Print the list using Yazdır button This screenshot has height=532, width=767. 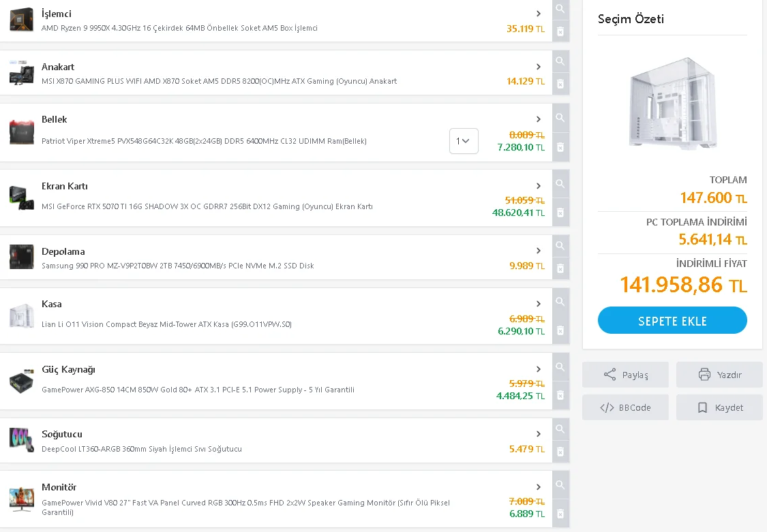point(719,375)
